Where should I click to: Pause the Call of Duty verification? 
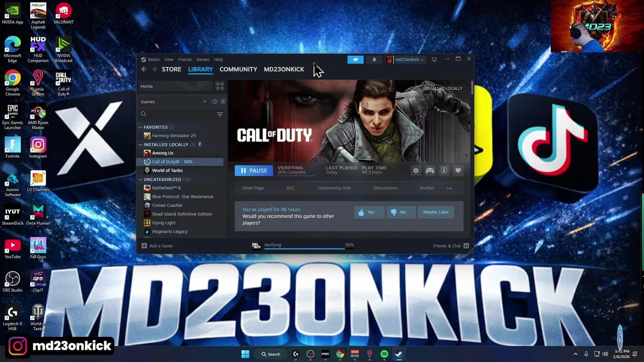tap(254, 170)
